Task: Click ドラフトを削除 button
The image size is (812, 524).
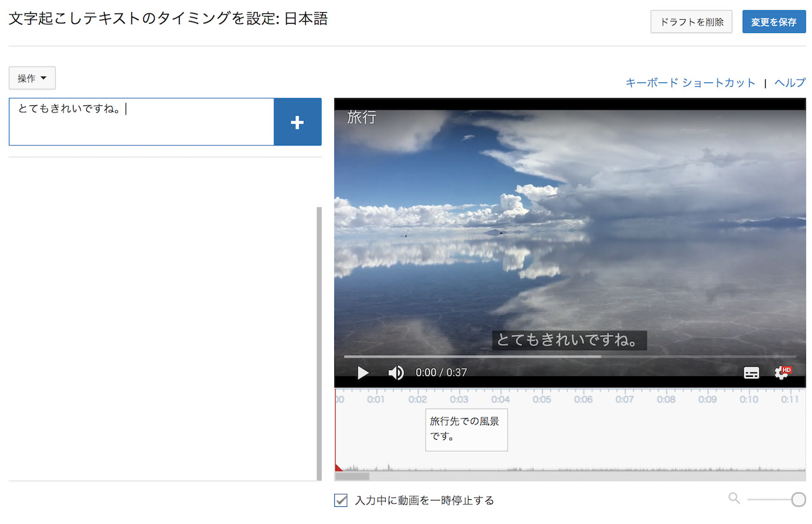Action: pos(691,22)
